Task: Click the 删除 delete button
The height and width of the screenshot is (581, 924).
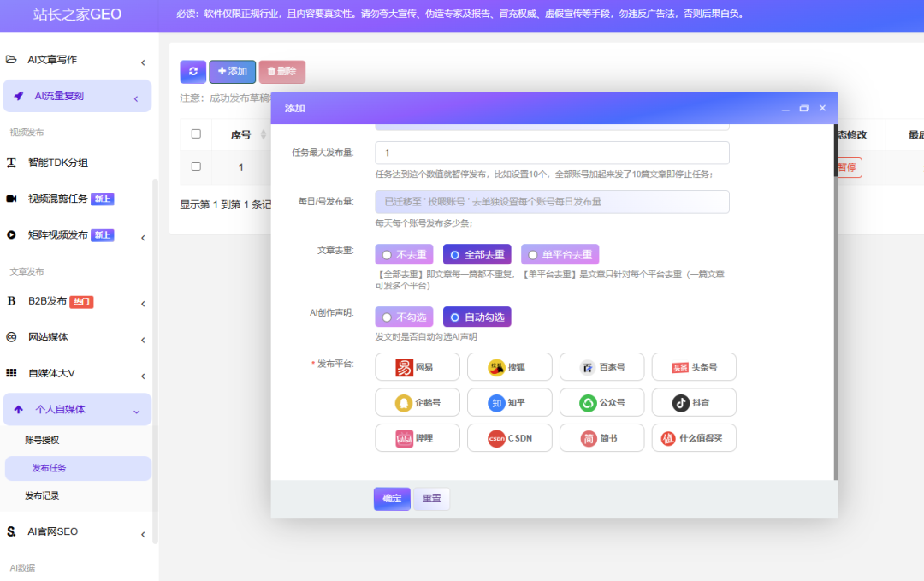Action: [281, 71]
